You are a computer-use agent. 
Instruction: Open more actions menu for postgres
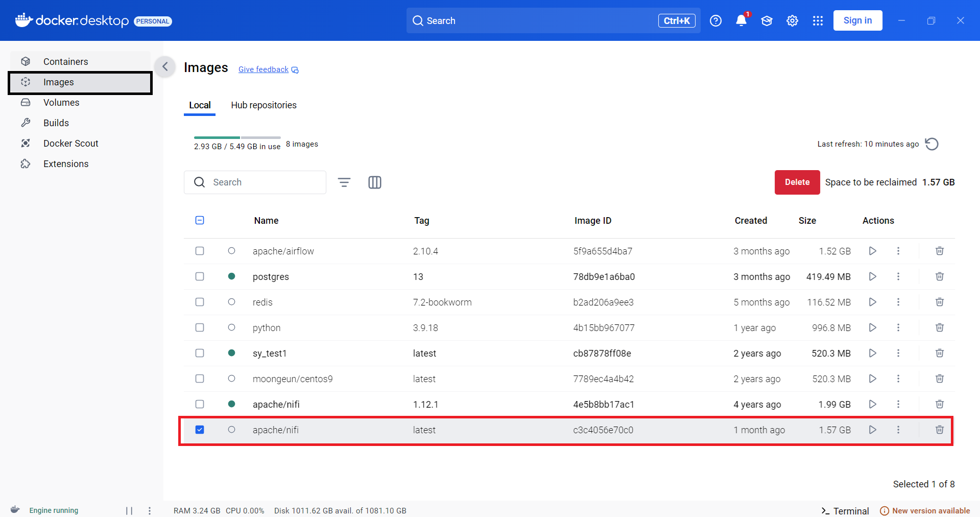898,276
